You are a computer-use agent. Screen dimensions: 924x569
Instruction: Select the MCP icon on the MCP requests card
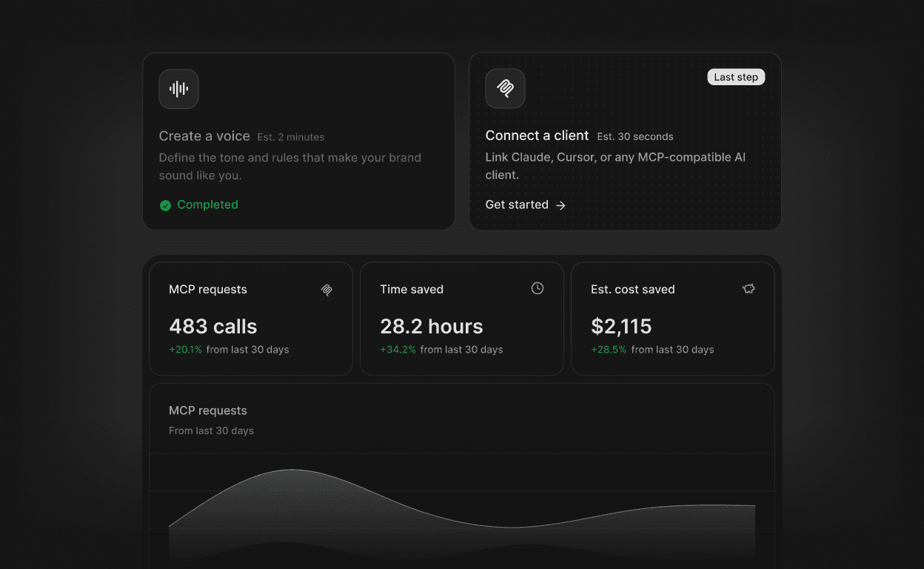(327, 290)
